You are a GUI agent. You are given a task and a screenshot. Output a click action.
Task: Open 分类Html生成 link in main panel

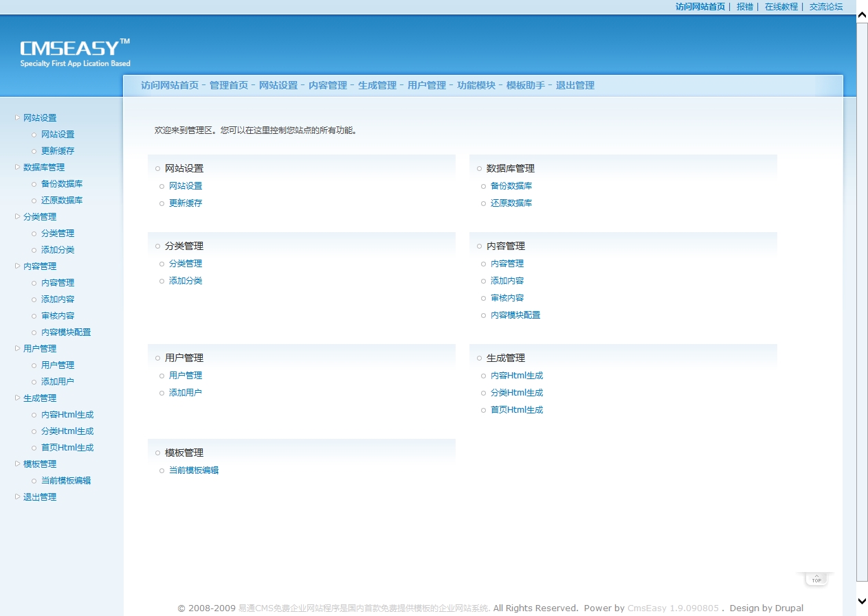(x=517, y=392)
